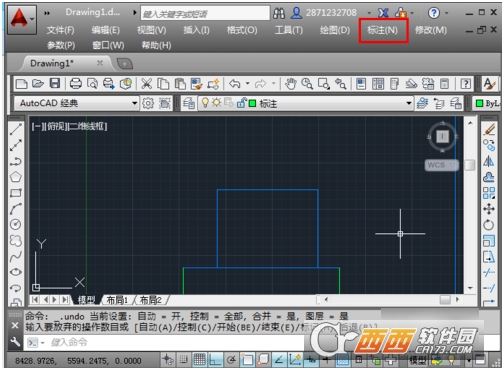Select the Erase tool
Screen dimensions: 504x370
(489, 129)
